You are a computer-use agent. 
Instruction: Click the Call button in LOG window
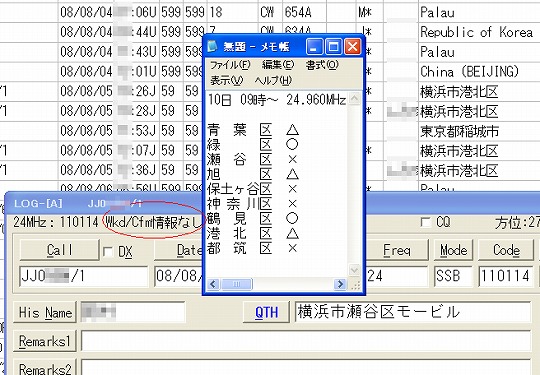click(x=60, y=250)
